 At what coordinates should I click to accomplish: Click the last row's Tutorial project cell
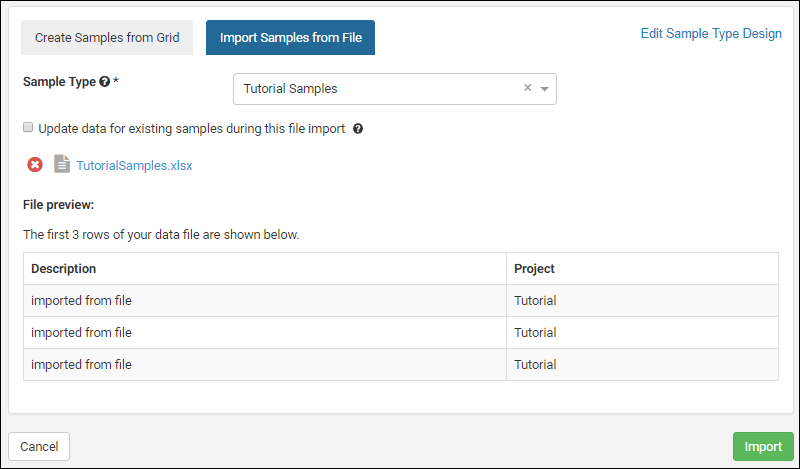[x=535, y=365]
